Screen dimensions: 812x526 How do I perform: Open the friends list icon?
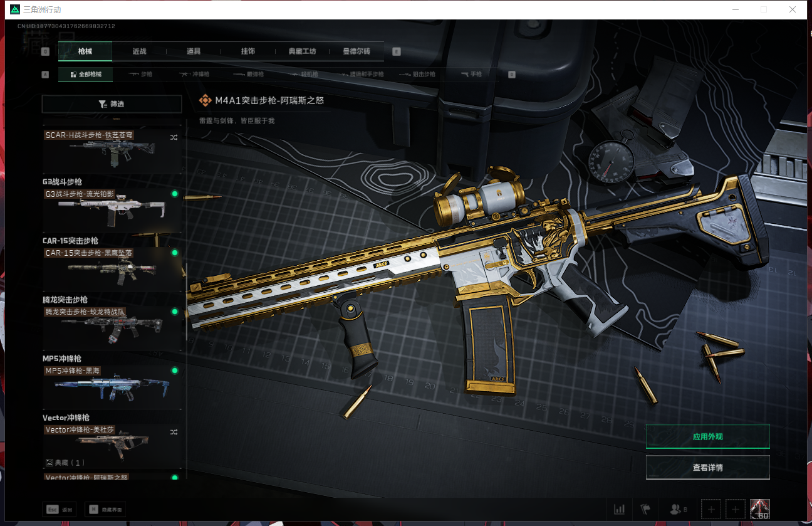(x=679, y=509)
